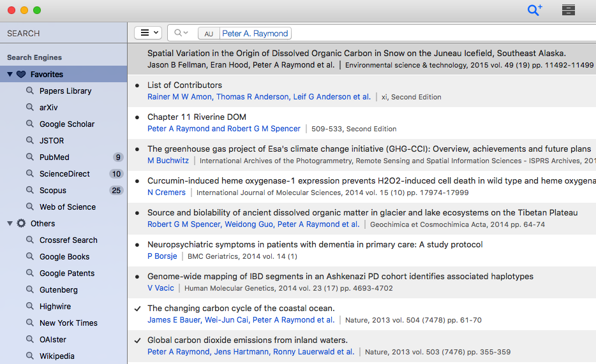Click magnifier icon beside JSTOR
The height and width of the screenshot is (364, 596).
coord(29,140)
